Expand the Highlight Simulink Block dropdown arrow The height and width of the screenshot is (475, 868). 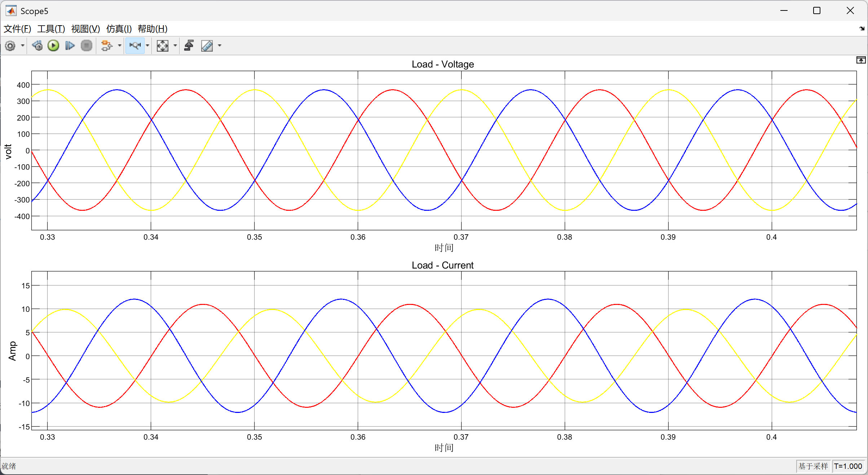point(119,46)
